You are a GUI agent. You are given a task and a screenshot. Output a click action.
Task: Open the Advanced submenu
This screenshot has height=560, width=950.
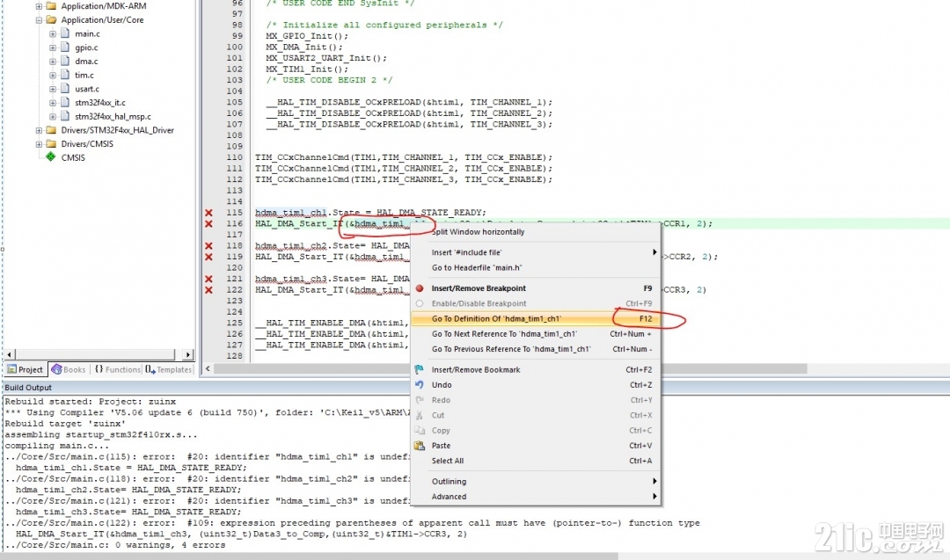coord(536,497)
